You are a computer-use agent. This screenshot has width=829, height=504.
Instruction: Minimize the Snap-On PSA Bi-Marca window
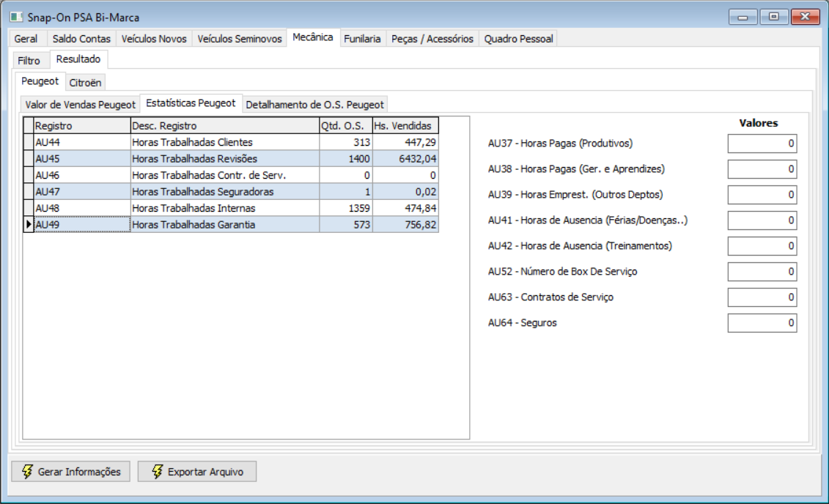[x=743, y=17]
